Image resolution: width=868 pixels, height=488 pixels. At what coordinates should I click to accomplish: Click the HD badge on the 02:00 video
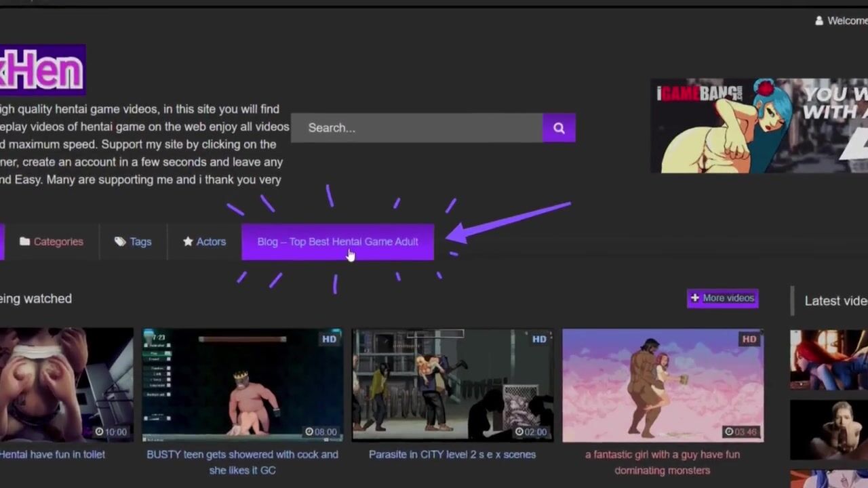pyautogui.click(x=539, y=339)
